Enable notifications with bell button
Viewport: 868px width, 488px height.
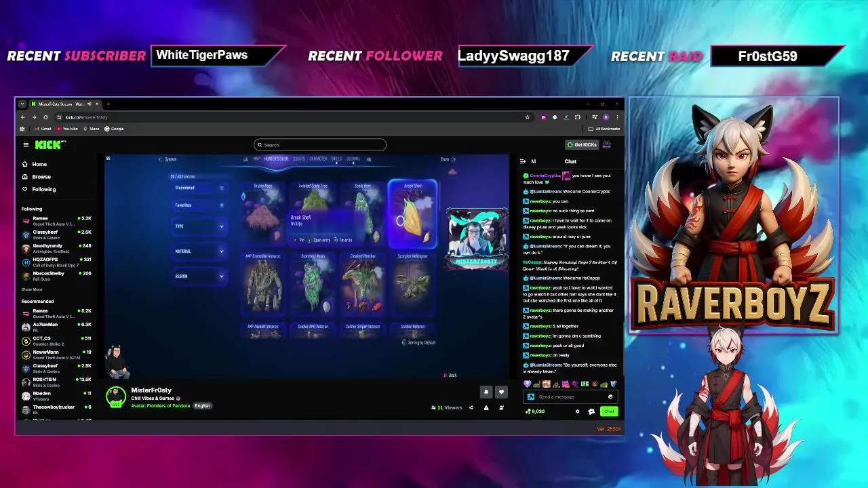pyautogui.click(x=486, y=392)
